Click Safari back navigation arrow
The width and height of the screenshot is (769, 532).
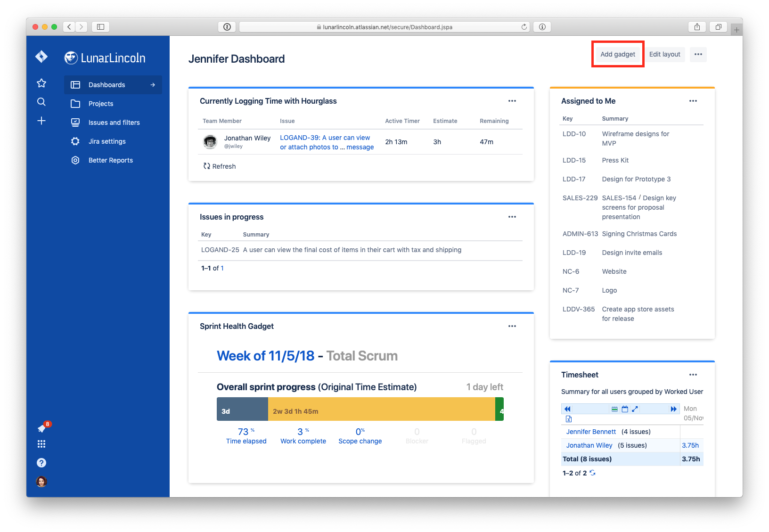tap(69, 27)
